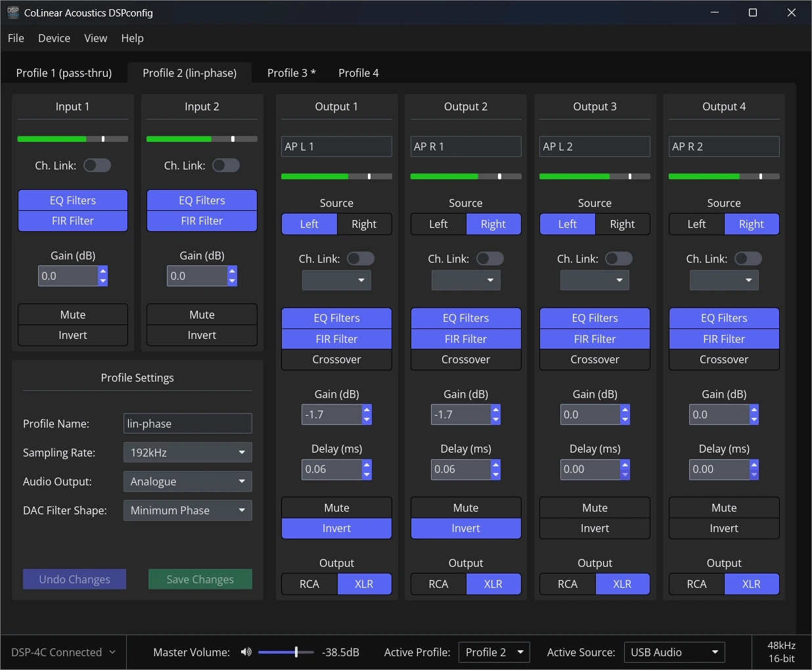
Task: Toggle Output 3 Ch. Link switch
Action: (x=619, y=259)
